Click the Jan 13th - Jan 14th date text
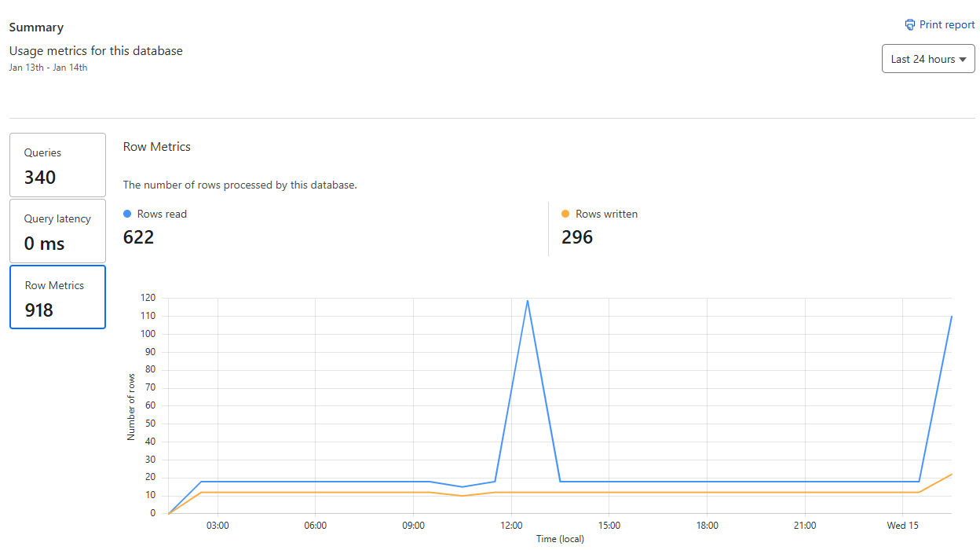The image size is (980, 550). (49, 68)
